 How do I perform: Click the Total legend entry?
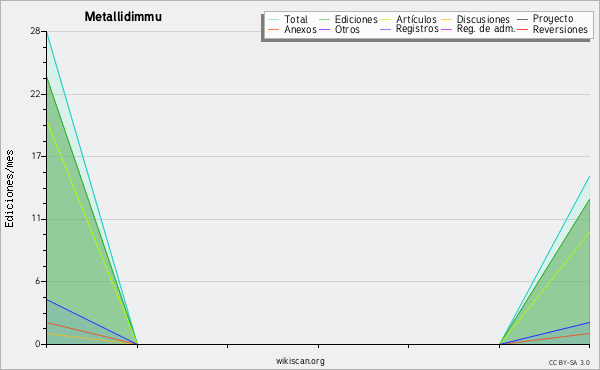click(296, 19)
